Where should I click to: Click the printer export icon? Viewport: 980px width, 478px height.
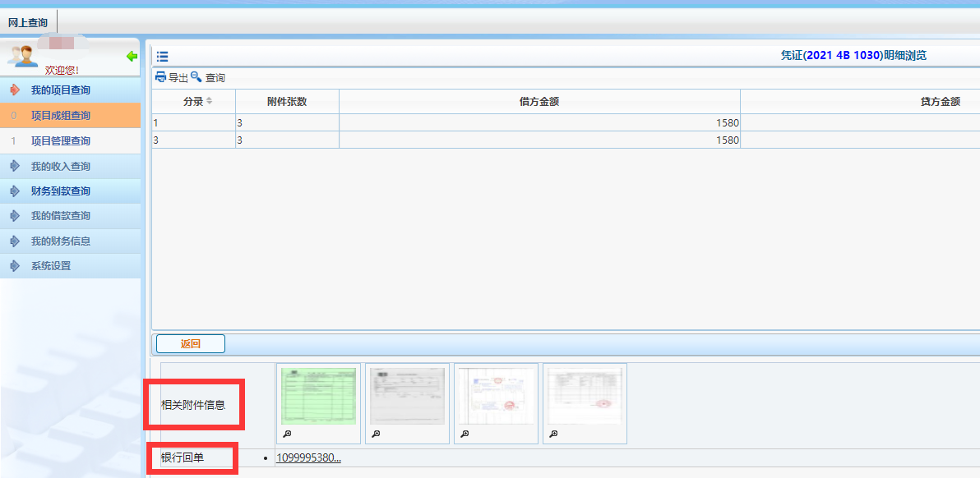(x=161, y=77)
